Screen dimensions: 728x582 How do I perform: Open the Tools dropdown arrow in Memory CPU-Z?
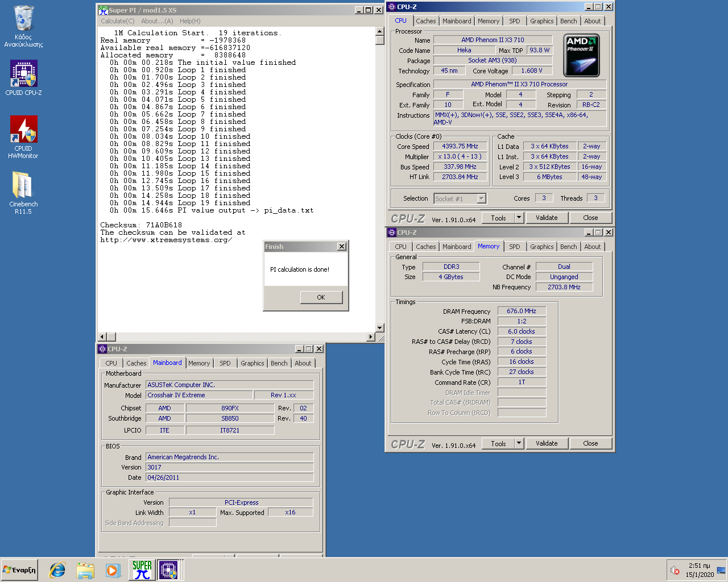click(519, 443)
